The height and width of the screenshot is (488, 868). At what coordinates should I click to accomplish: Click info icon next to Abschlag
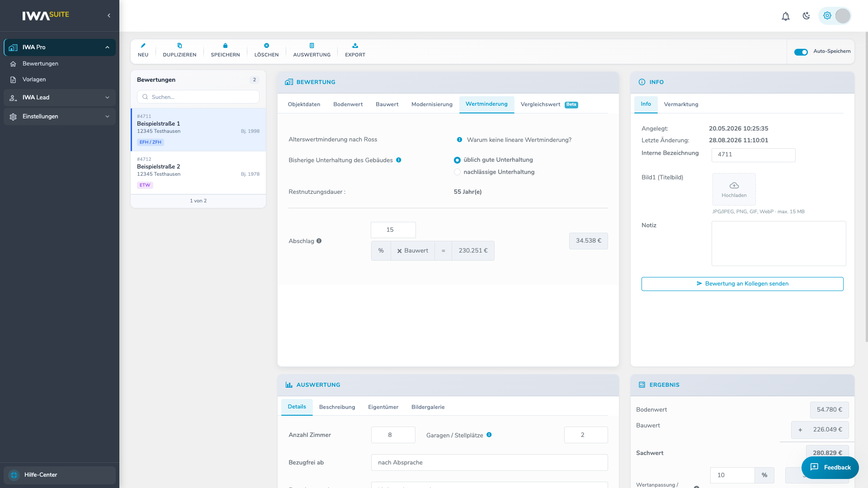319,241
